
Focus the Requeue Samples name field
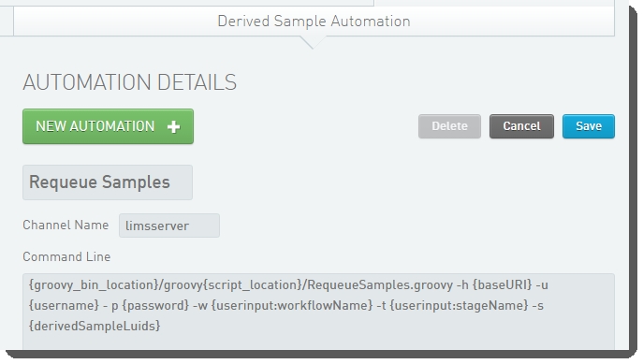(x=108, y=182)
